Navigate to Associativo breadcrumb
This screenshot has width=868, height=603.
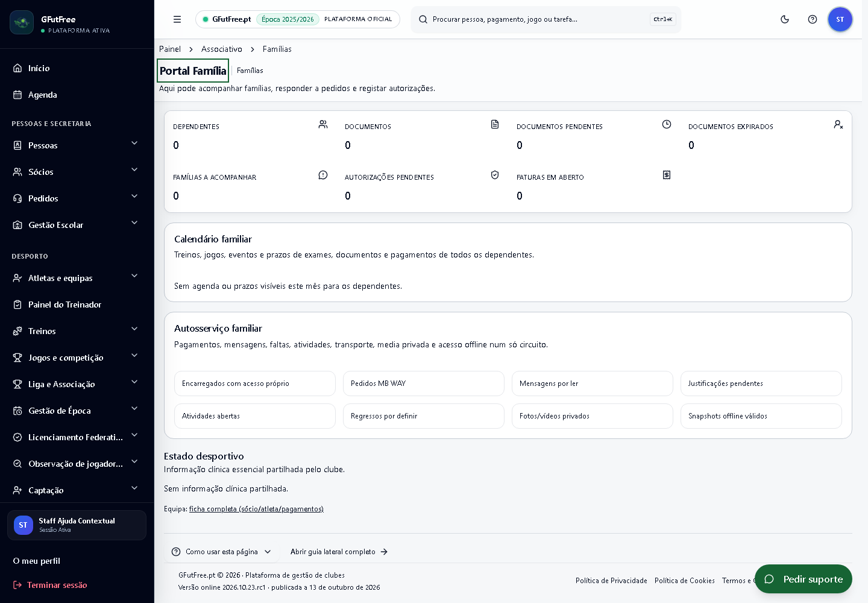point(222,49)
